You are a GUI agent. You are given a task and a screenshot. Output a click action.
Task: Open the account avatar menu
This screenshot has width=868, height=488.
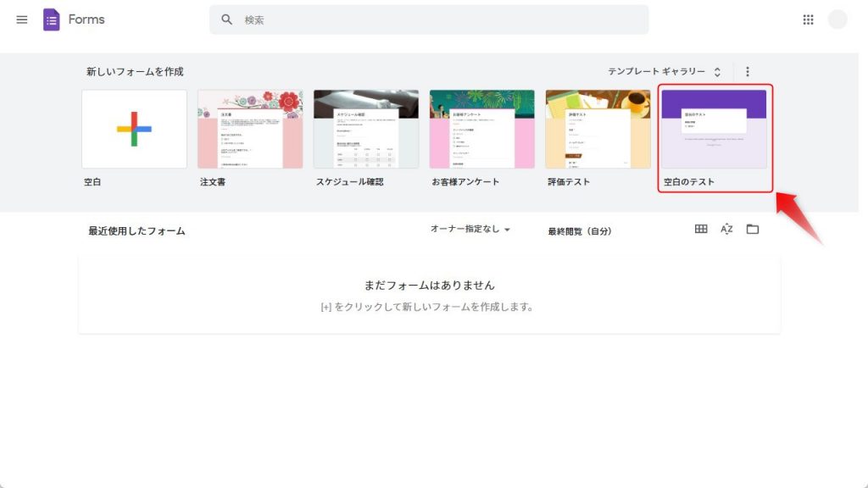click(837, 20)
